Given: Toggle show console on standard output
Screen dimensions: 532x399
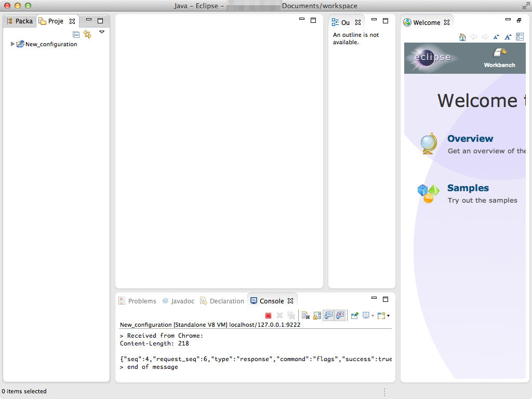Looking at the screenshot, I should coord(328,315).
